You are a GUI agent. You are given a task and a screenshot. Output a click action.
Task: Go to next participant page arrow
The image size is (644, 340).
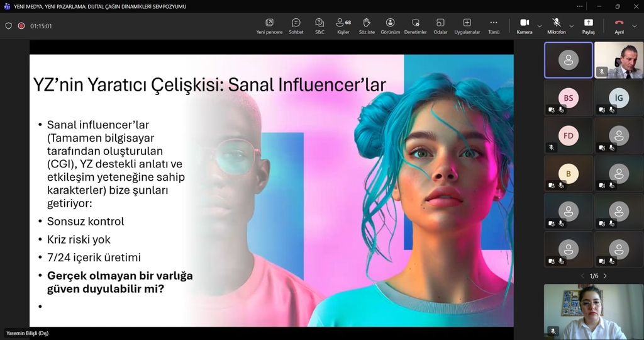605,276
